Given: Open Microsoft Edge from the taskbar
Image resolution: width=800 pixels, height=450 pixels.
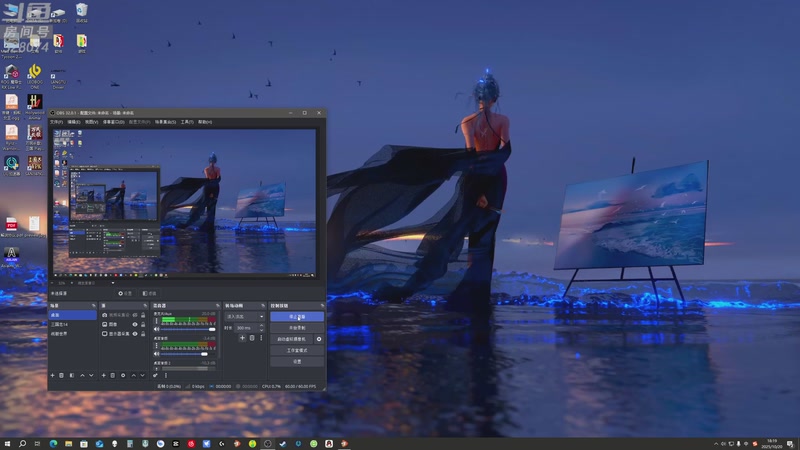Looking at the screenshot, I should pos(53,444).
